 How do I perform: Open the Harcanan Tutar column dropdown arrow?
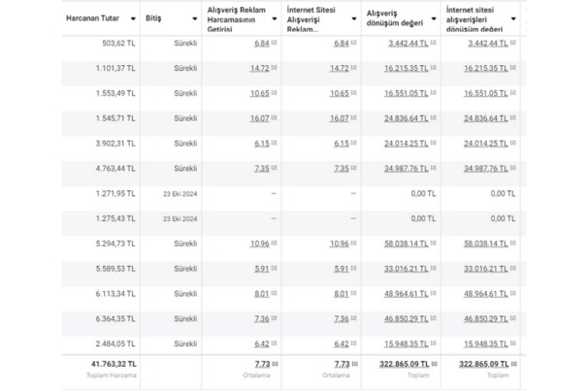(x=132, y=18)
